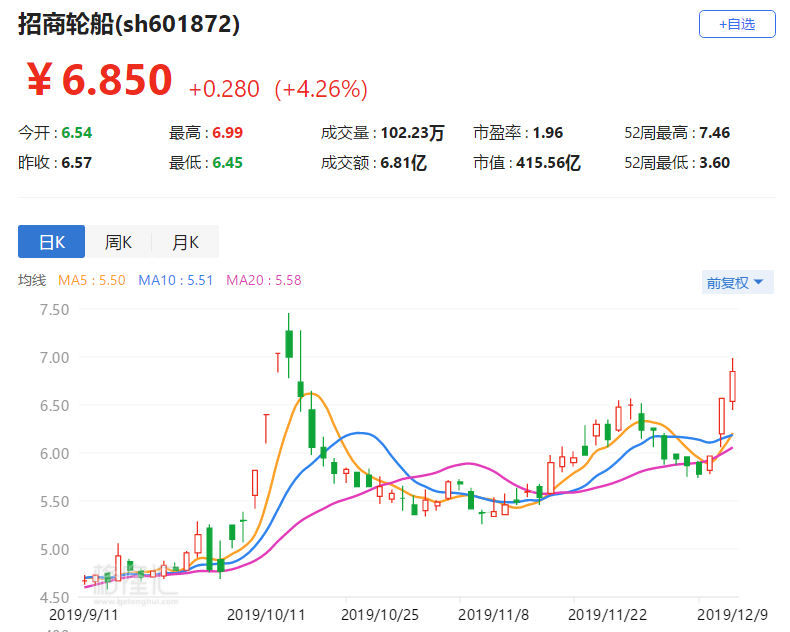The image size is (790, 632).
Task: Click the MA10 : 5.51 moving average label
Action: tap(176, 280)
